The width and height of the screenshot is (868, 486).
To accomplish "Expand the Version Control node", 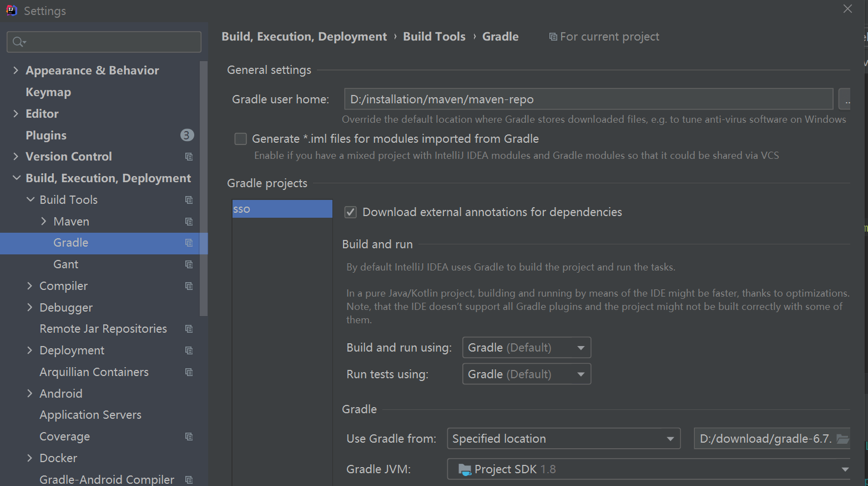I will [x=16, y=157].
